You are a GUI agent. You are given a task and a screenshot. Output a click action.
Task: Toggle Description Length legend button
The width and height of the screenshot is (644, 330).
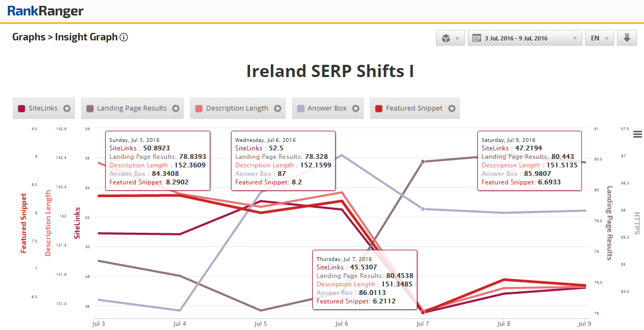tap(237, 108)
